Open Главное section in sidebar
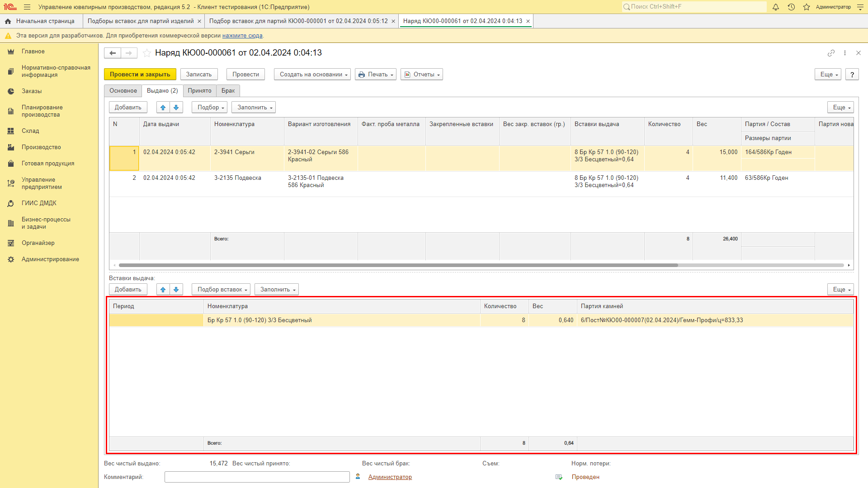 point(33,52)
